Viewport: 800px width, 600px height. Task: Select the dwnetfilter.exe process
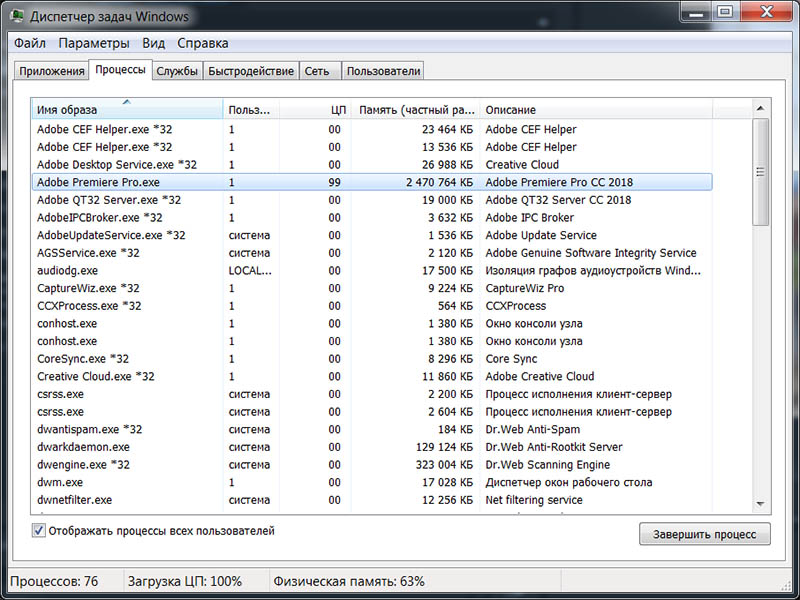[x=372, y=500]
